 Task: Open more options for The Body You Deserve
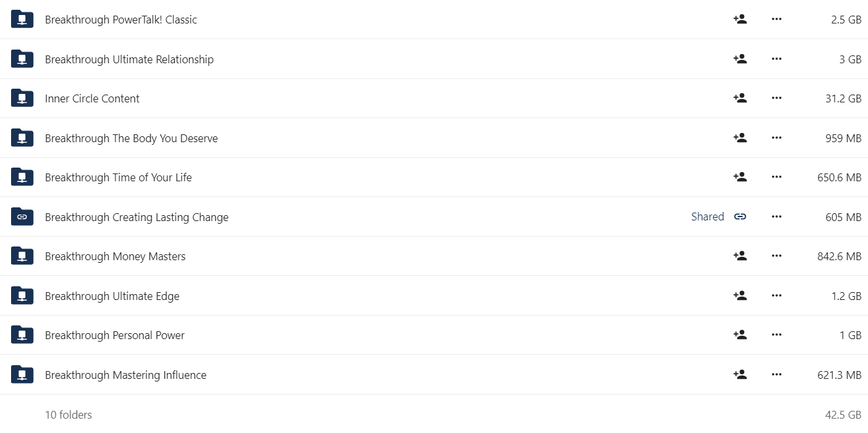[776, 138]
